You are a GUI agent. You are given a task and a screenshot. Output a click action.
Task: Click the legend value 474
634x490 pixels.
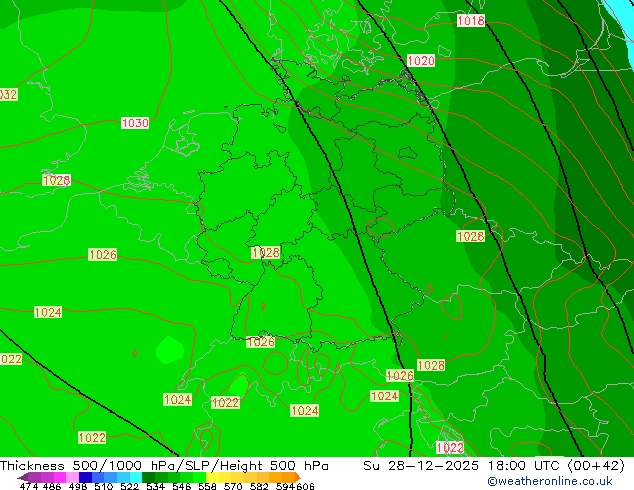29,486
